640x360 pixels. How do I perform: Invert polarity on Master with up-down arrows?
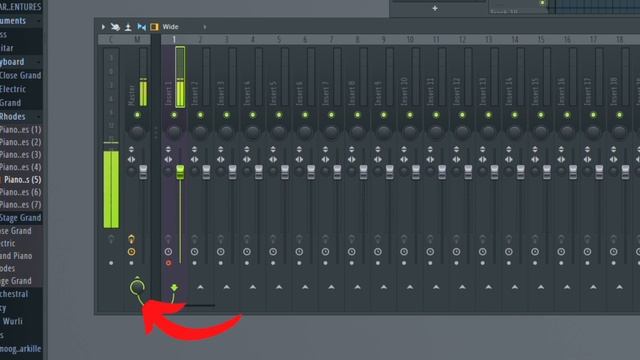coord(131,149)
